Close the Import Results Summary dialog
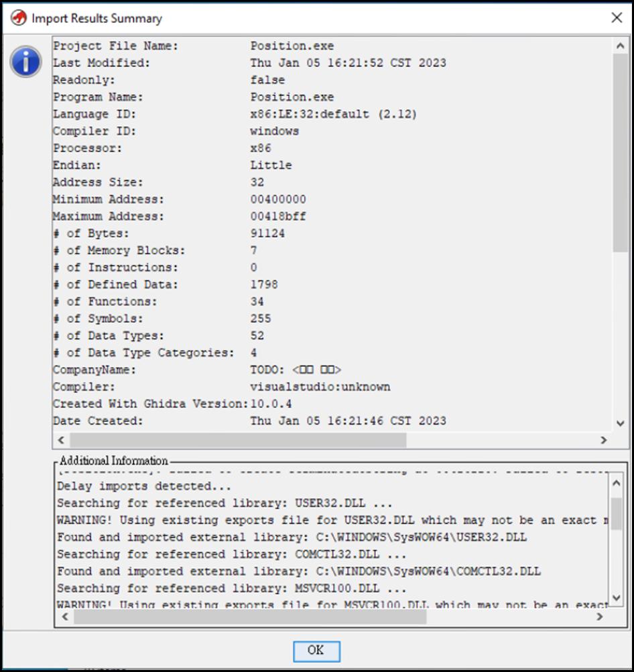The height and width of the screenshot is (672, 634). click(x=617, y=17)
